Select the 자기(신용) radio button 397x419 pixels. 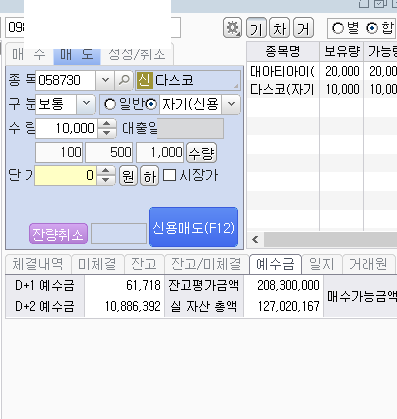coord(152,105)
